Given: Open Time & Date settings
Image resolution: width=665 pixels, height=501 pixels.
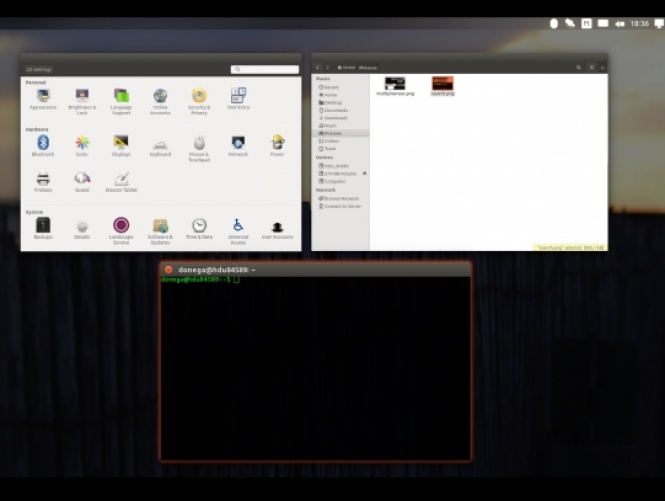Looking at the screenshot, I should click(x=199, y=227).
